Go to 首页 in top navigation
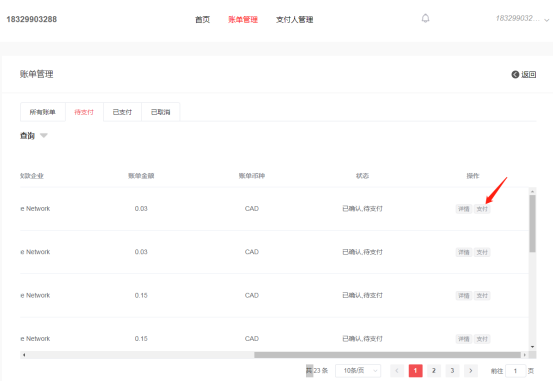 [x=202, y=19]
